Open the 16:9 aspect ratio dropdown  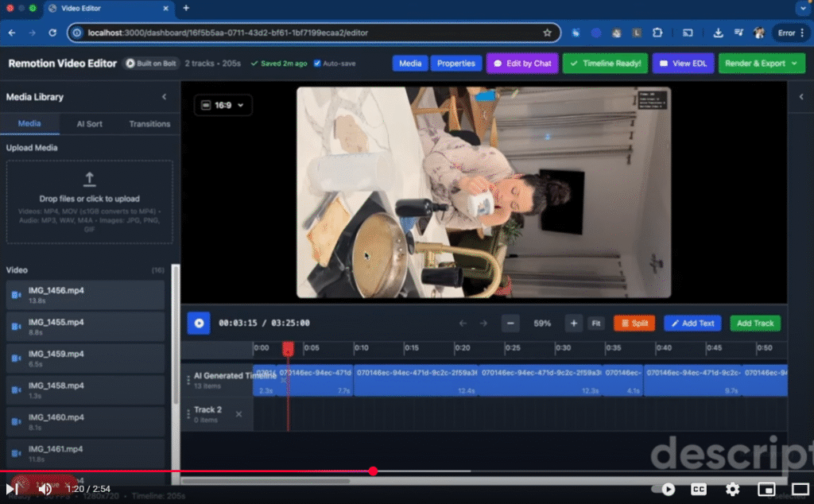(x=223, y=105)
